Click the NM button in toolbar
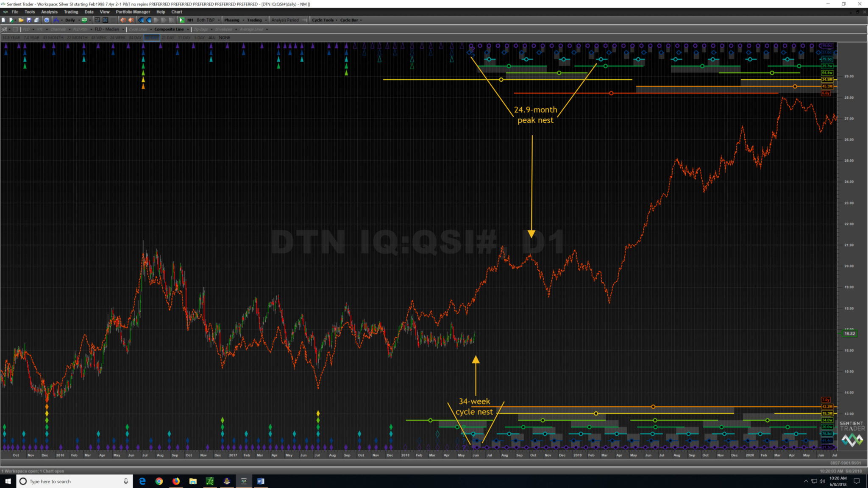The height and width of the screenshot is (488, 868). click(190, 20)
